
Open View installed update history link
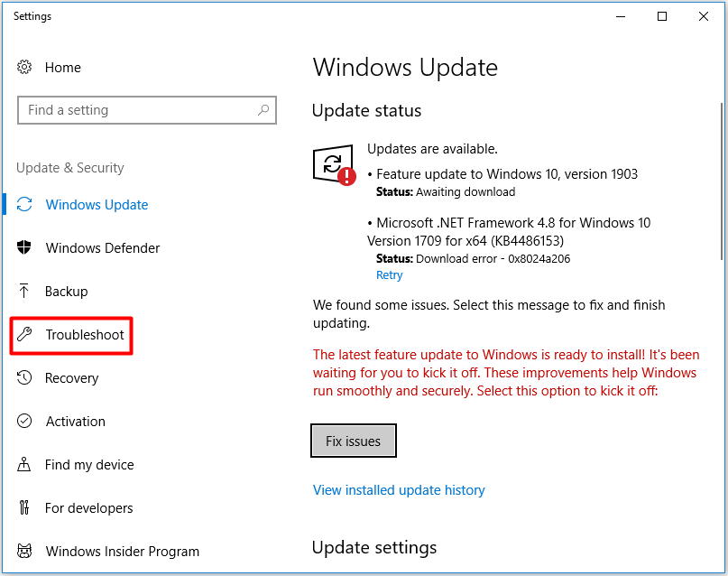[x=399, y=490]
